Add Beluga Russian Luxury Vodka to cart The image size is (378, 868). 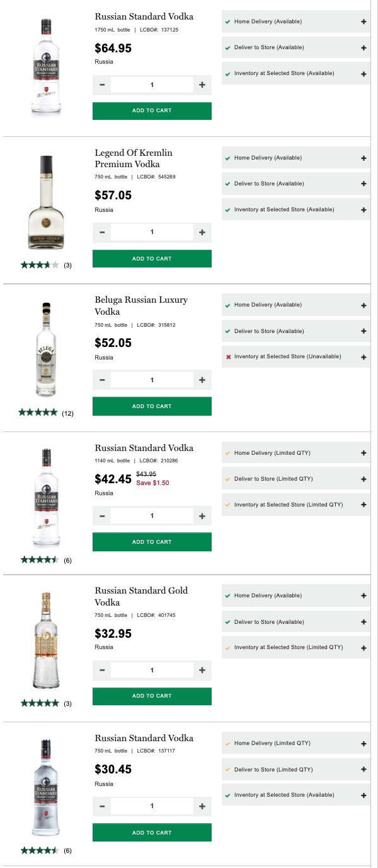152,406
